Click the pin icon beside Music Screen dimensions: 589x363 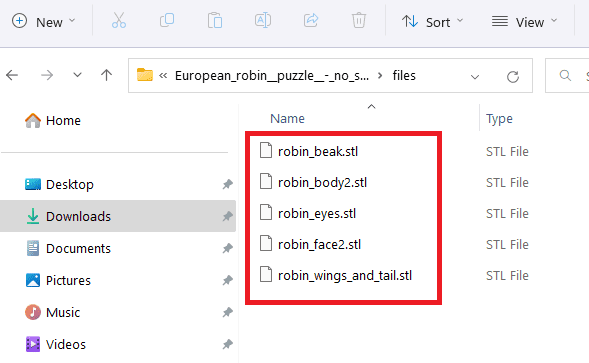(x=227, y=312)
